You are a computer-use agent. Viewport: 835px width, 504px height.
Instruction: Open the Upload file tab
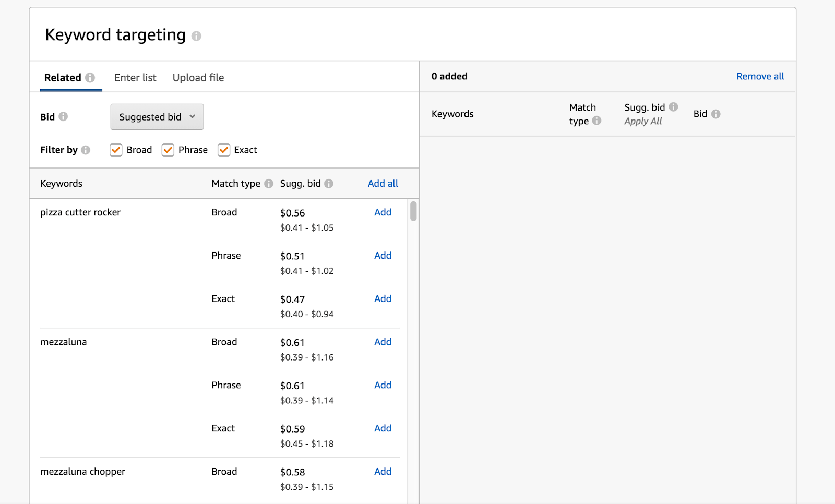click(x=198, y=78)
